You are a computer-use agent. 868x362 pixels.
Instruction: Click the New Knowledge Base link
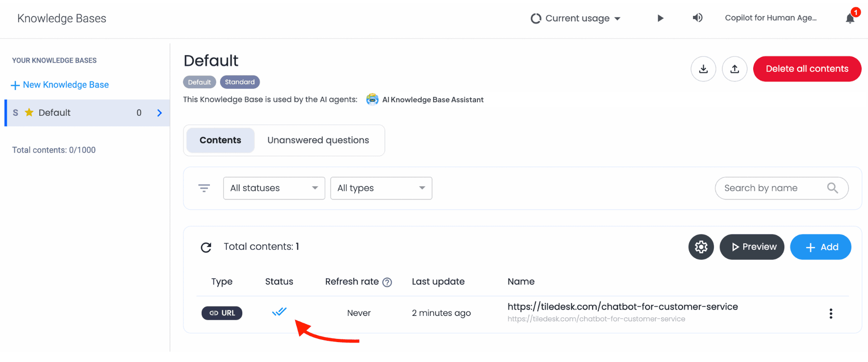60,85
